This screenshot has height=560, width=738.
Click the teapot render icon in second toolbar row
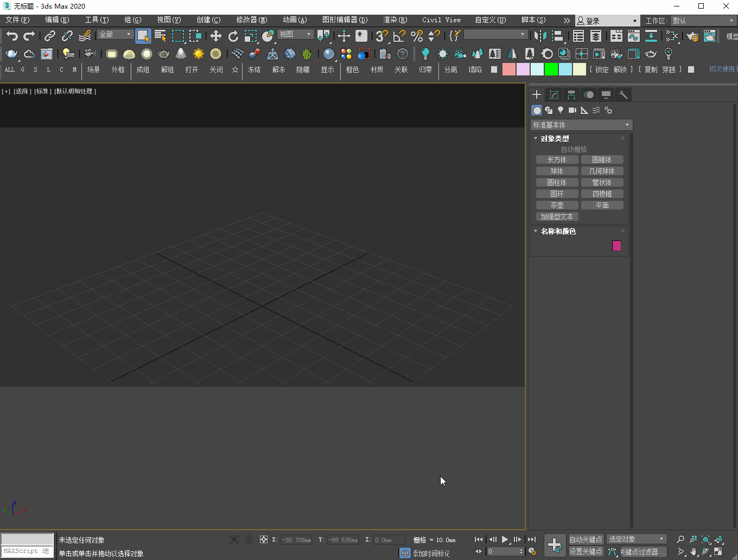tap(11, 54)
